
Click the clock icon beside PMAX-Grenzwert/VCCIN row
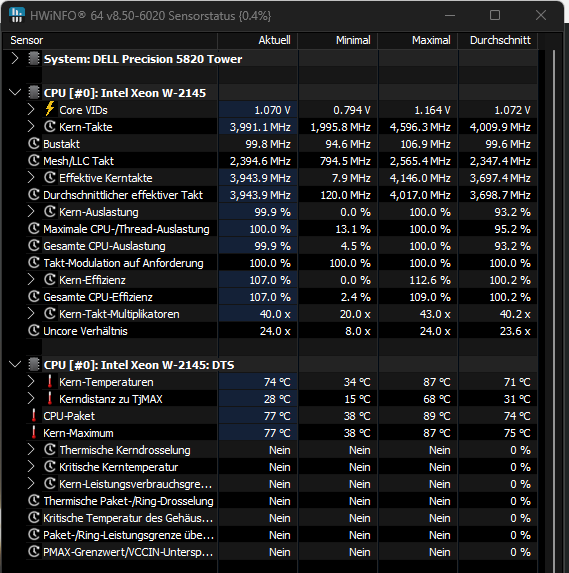point(34,551)
